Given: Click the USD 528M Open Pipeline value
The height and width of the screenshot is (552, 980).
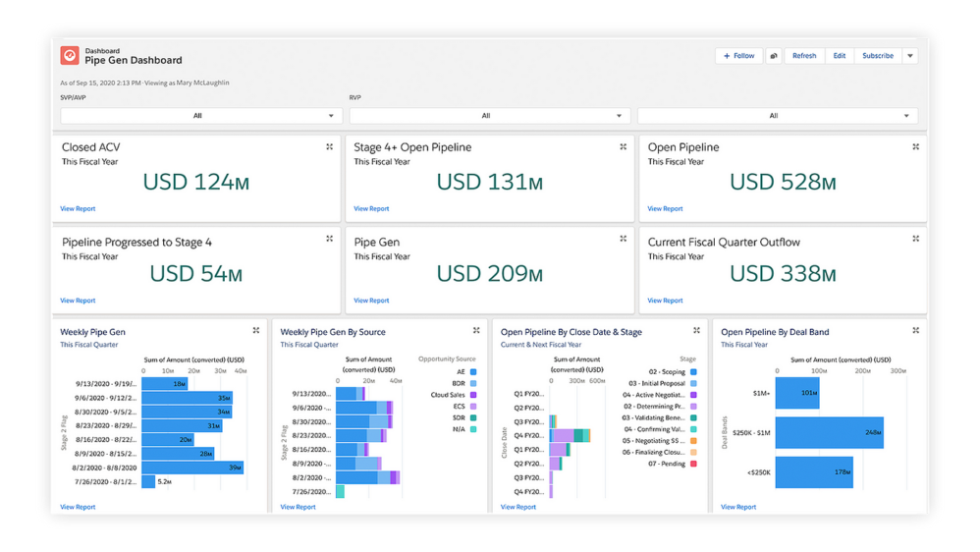Looking at the screenshot, I should coord(784,182).
